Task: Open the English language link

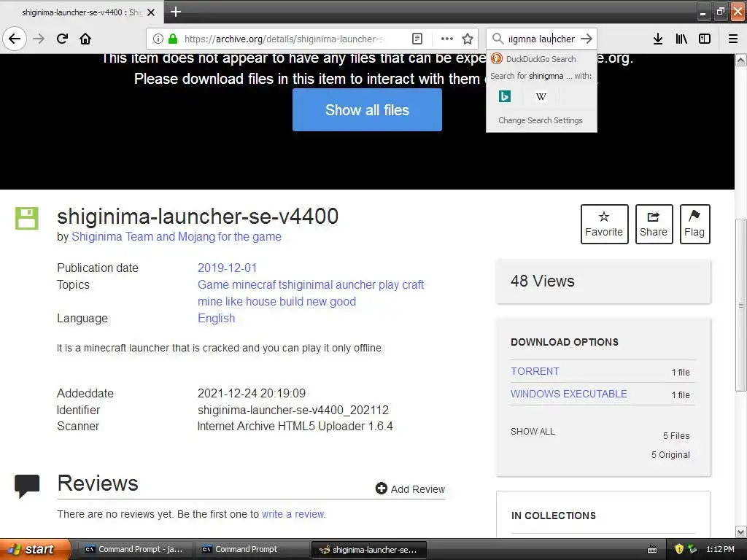Action: [216, 318]
